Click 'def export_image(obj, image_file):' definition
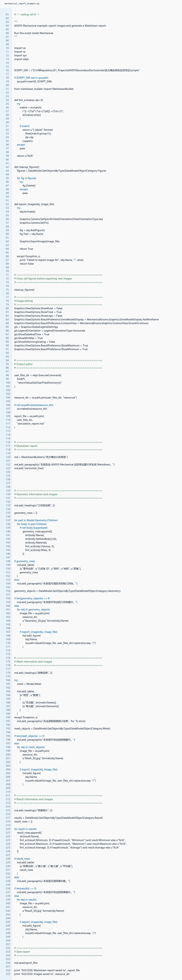 pyautogui.click(x=34, y=204)
